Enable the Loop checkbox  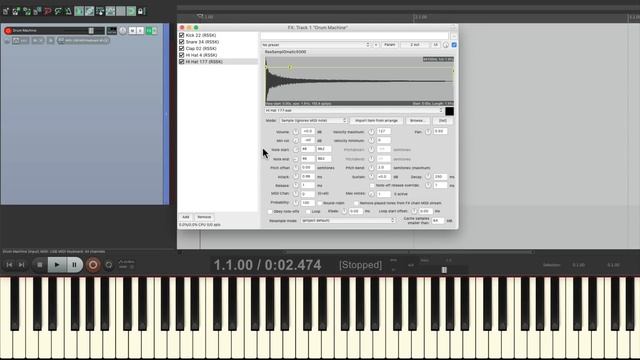(308, 211)
